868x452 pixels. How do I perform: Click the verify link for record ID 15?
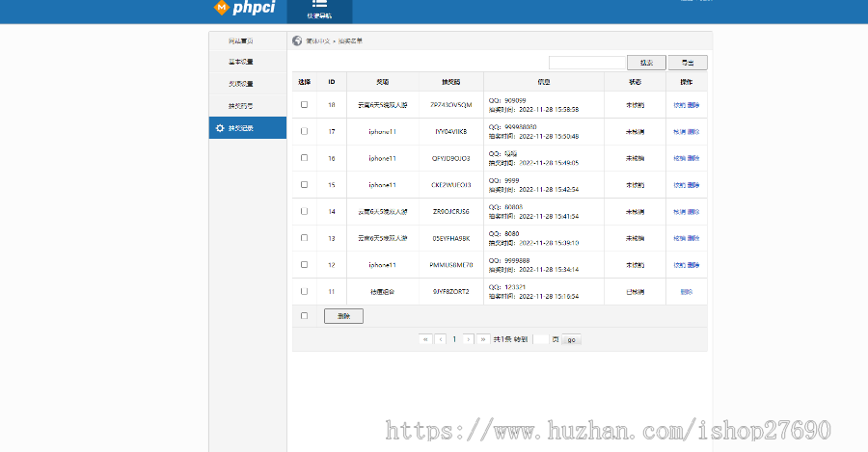tap(679, 185)
